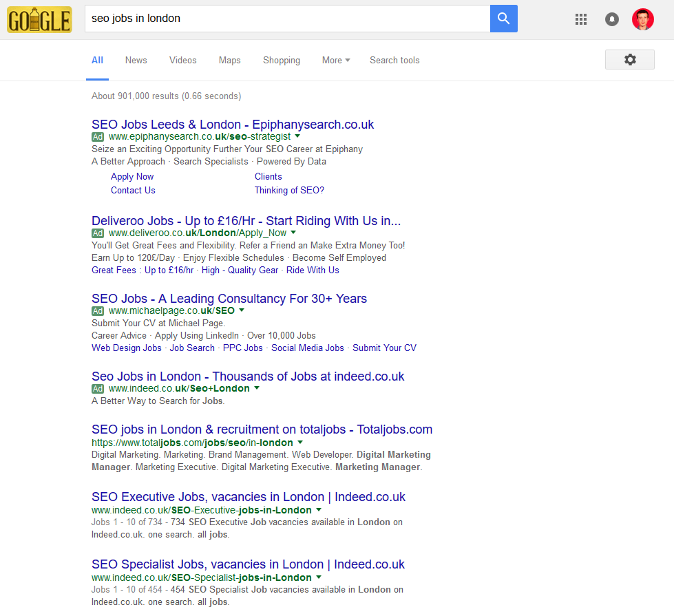Click the Contact Us sitelink

click(x=133, y=191)
